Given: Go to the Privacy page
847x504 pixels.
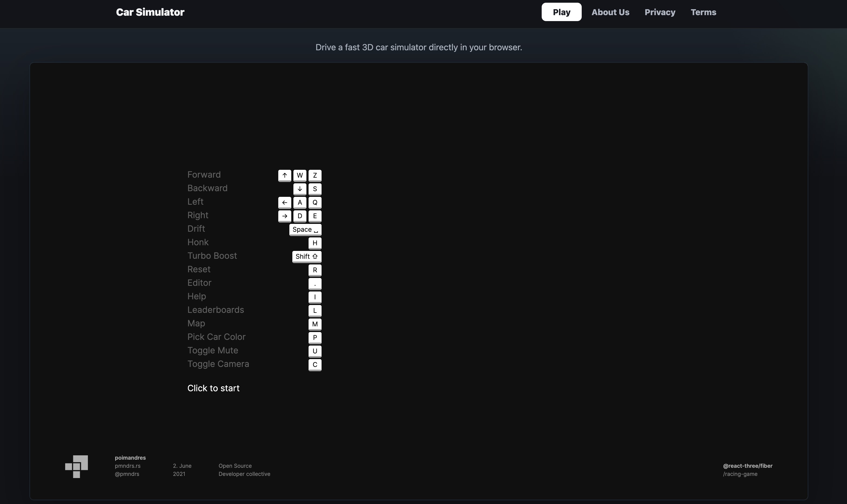Looking at the screenshot, I should [x=660, y=12].
